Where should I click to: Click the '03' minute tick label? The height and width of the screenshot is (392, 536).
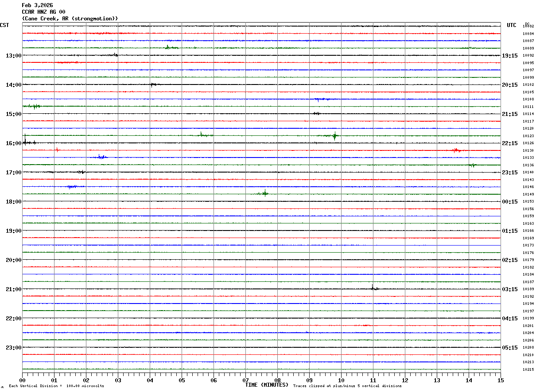point(118,380)
